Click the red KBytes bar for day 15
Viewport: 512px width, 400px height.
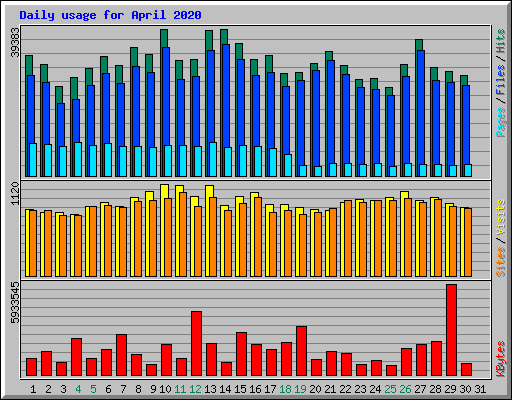[x=241, y=354]
